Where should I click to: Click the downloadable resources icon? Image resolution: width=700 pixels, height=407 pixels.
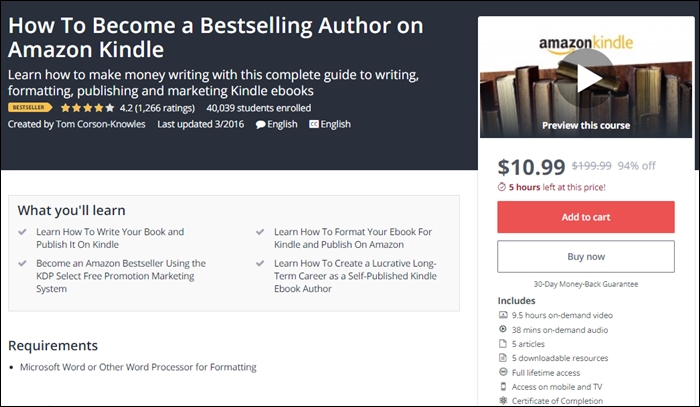pos(503,357)
